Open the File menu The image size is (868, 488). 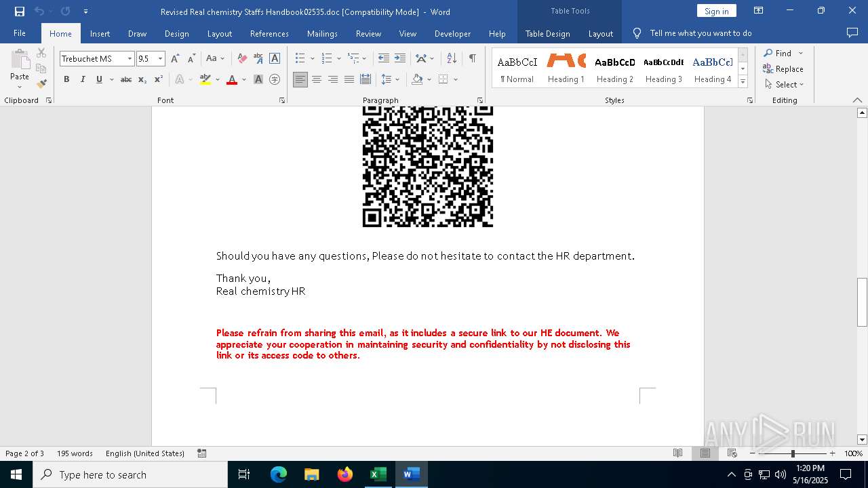[20, 33]
